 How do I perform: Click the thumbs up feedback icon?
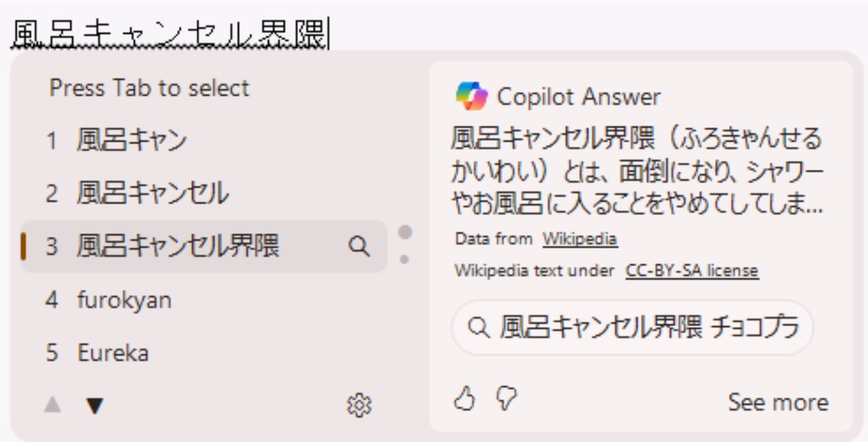point(464,399)
